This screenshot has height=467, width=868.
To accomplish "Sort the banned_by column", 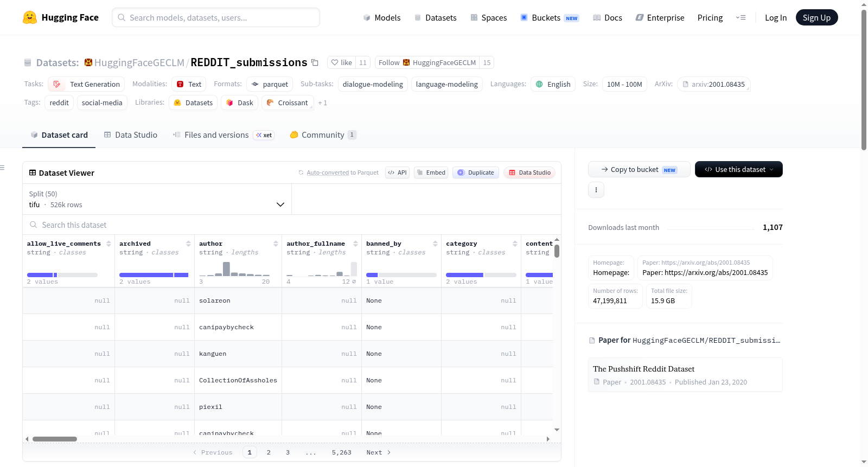I will [435, 244].
